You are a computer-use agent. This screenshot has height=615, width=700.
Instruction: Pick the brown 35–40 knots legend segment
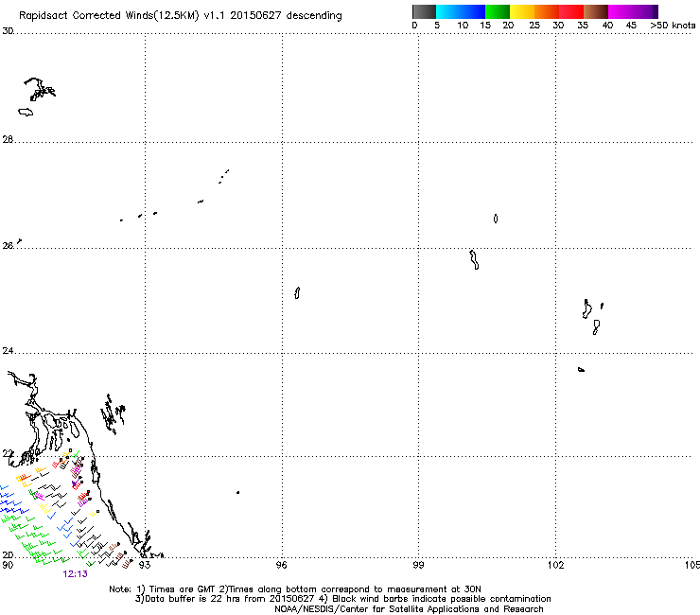click(x=596, y=11)
